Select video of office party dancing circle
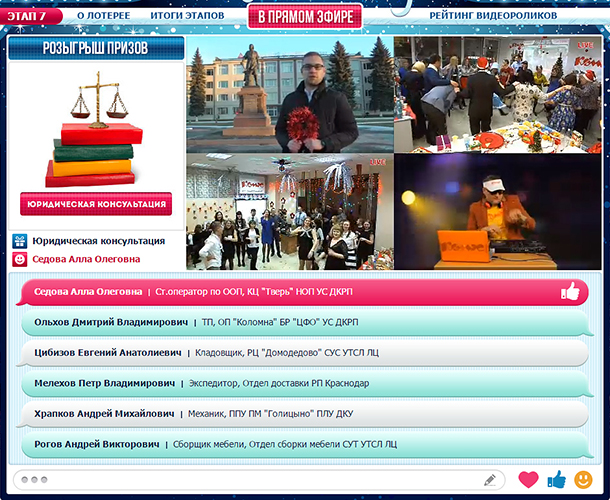The image size is (610, 500). coord(498,94)
